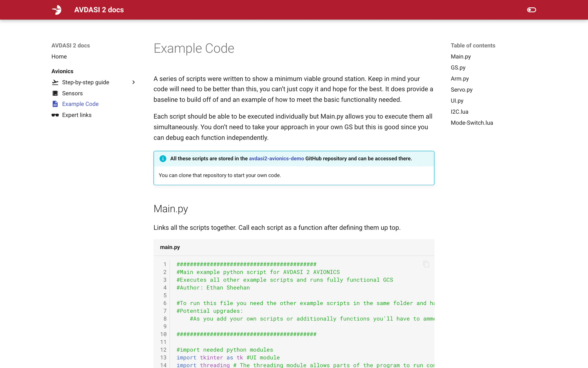Click the Sensors chip icon
This screenshot has height=368, width=588.
[x=55, y=93]
